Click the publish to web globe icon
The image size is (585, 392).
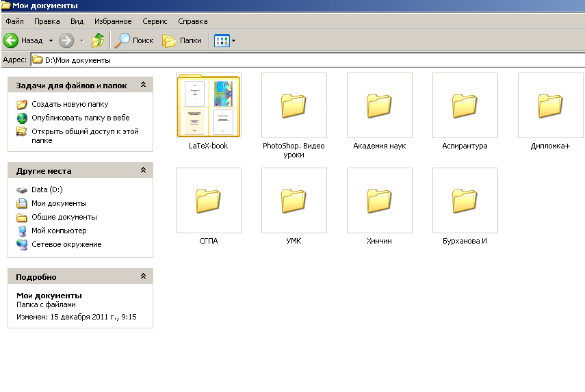pos(22,118)
